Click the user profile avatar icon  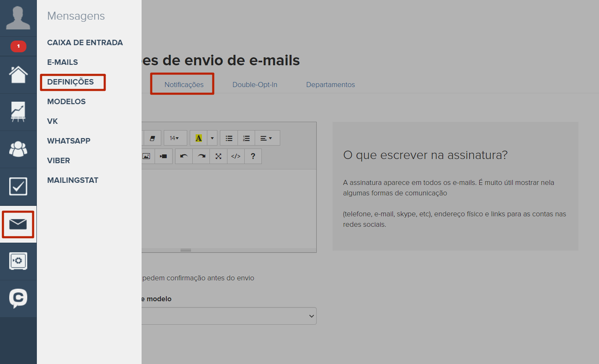point(18,18)
